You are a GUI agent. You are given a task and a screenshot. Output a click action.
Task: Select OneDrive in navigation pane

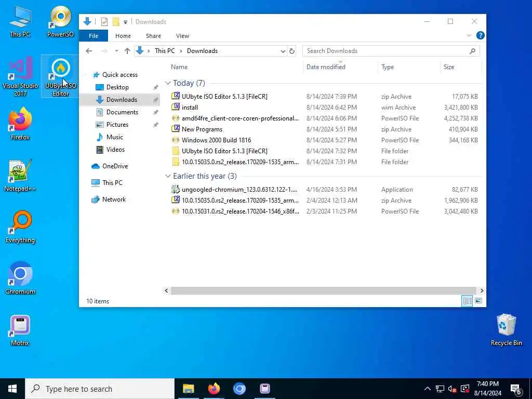point(115,166)
